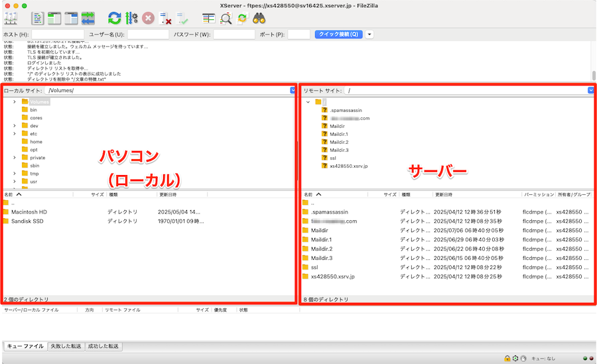
Task: Click the red activity indicator light
Action: [x=591, y=358]
